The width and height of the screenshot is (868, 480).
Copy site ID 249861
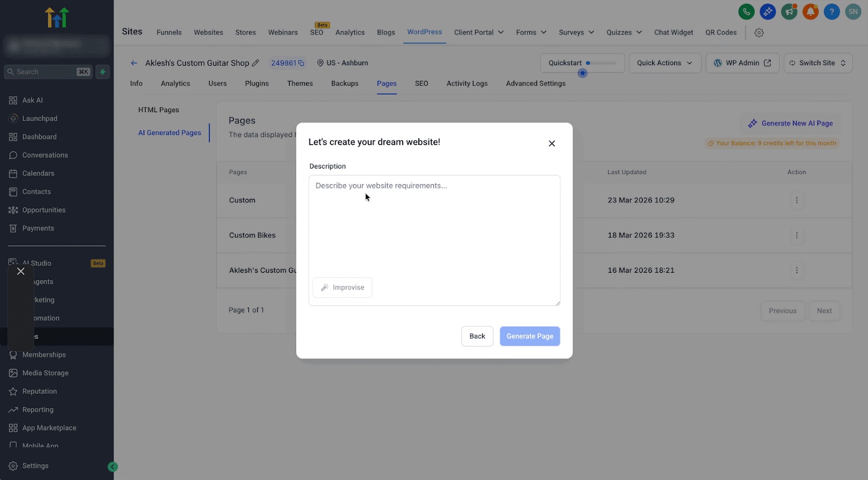(301, 63)
